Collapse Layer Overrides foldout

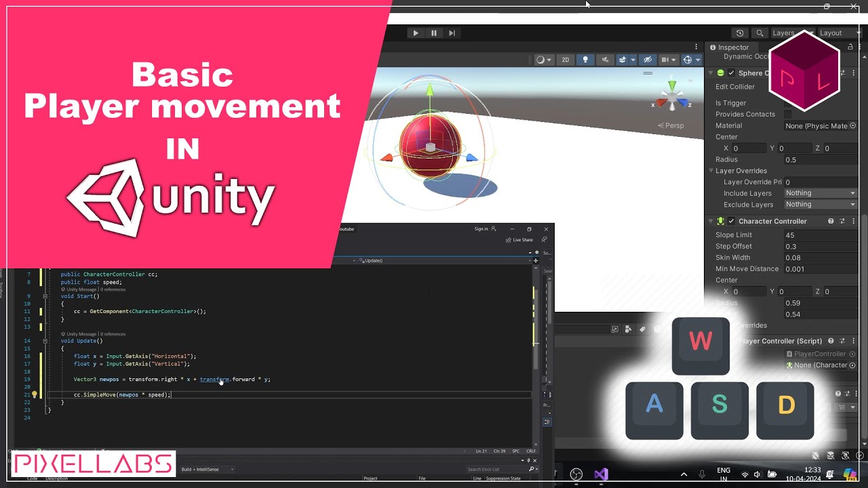(x=711, y=171)
